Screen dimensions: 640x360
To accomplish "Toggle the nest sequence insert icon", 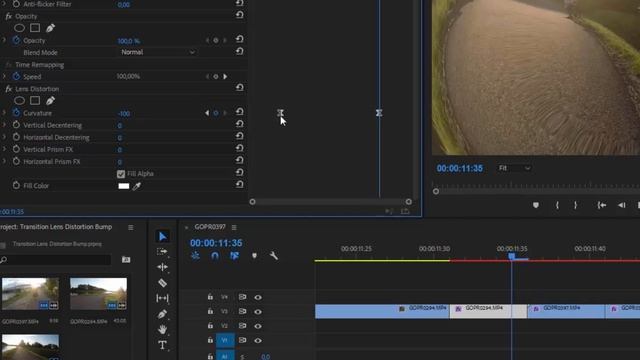I will [x=196, y=256].
